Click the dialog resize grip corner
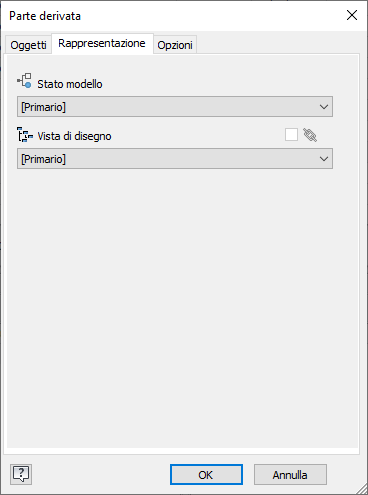Viewport: 368px width, 495px height. tap(361, 488)
